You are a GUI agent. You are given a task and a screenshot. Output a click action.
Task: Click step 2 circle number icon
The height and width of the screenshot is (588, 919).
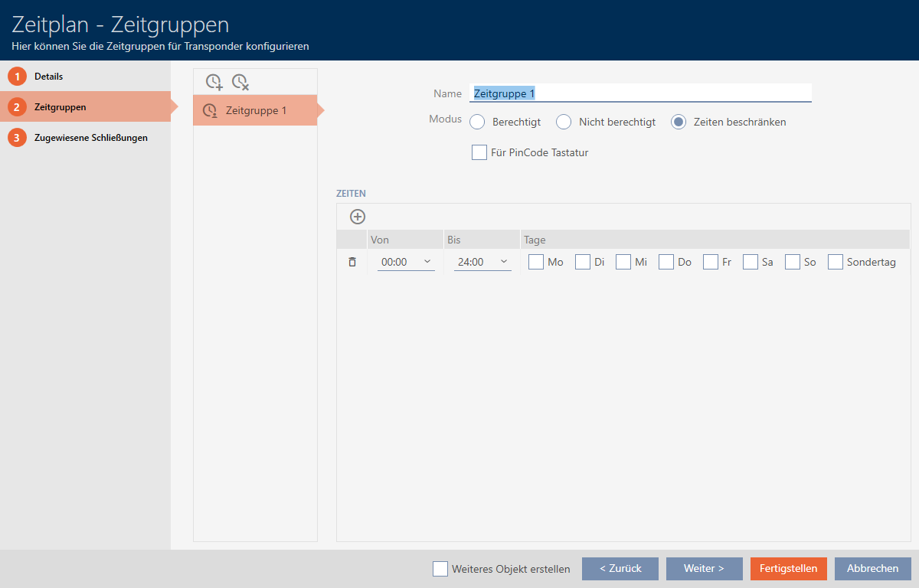pos(17,107)
